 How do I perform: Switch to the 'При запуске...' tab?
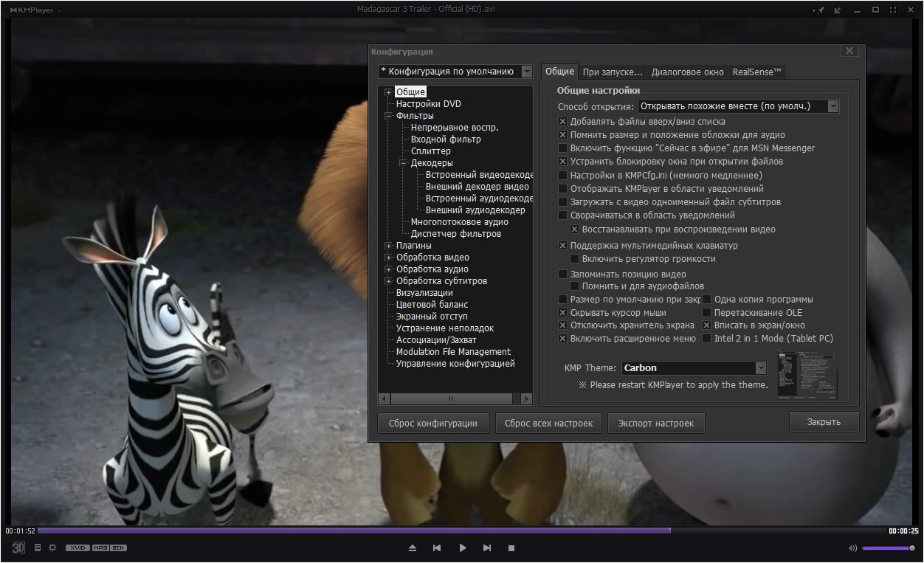coord(613,72)
